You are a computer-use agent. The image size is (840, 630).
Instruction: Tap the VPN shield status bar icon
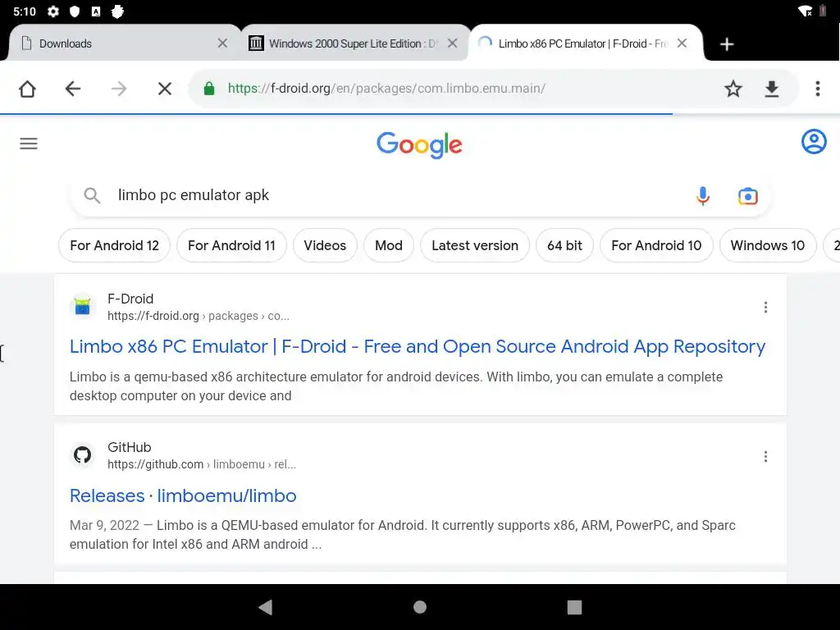tap(75, 11)
